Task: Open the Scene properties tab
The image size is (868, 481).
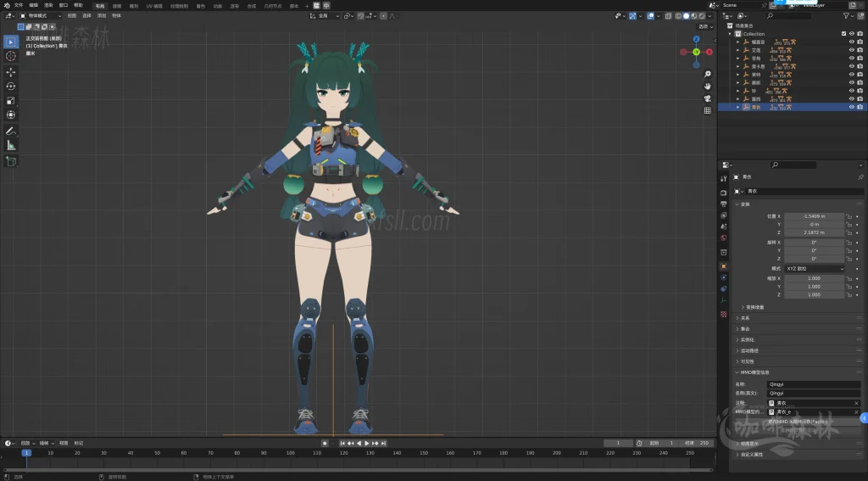Action: [724, 227]
